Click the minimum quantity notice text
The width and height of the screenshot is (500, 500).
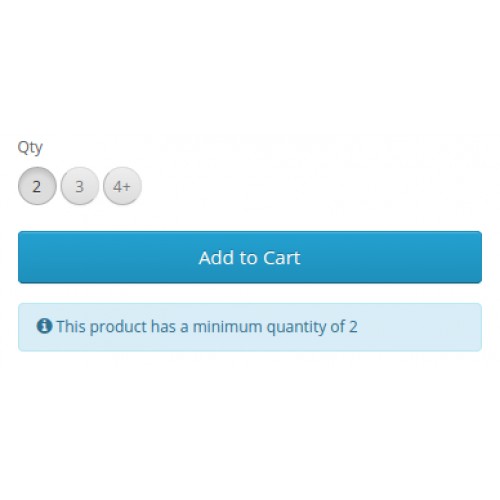[207, 327]
